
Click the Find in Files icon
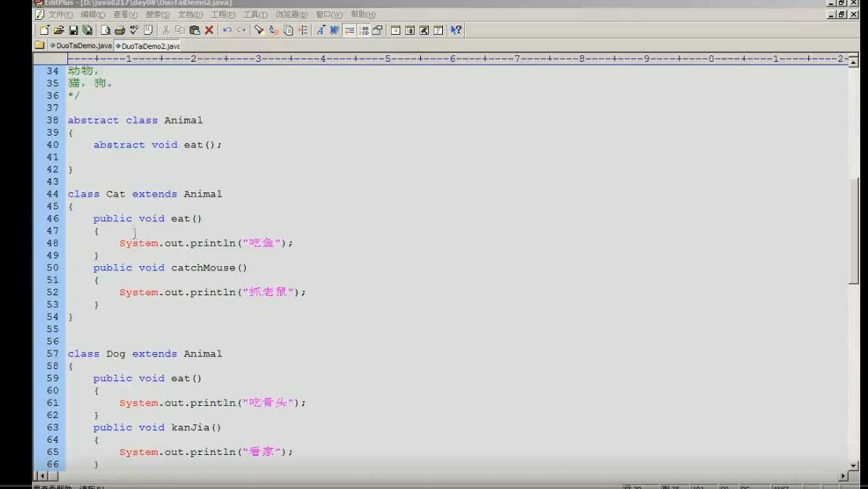click(x=288, y=30)
